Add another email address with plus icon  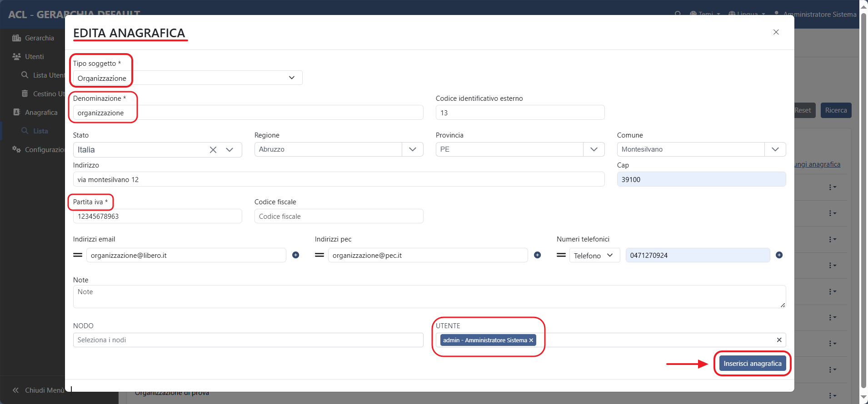pos(295,255)
